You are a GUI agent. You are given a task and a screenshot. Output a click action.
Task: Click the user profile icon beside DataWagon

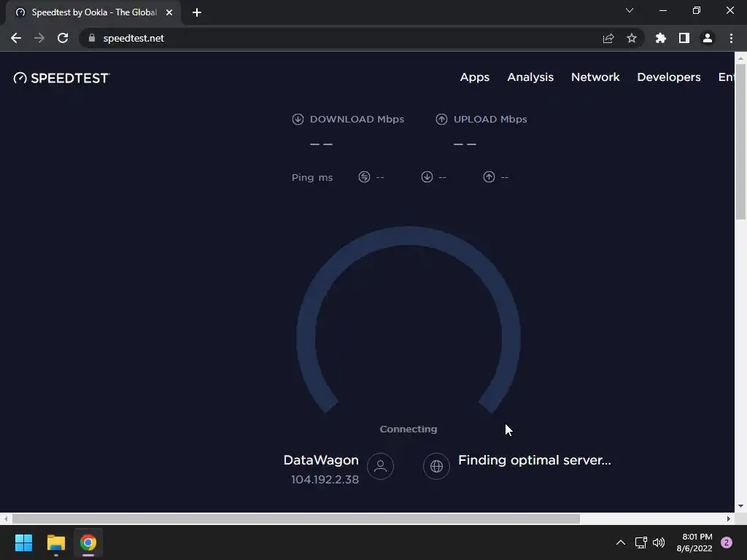click(x=380, y=466)
